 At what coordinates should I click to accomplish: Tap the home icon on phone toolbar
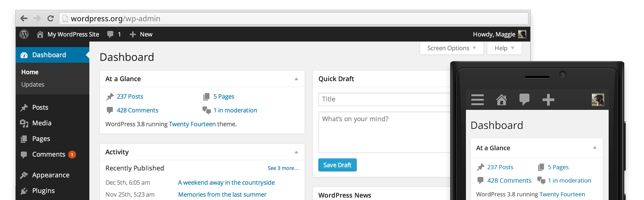pos(501,100)
